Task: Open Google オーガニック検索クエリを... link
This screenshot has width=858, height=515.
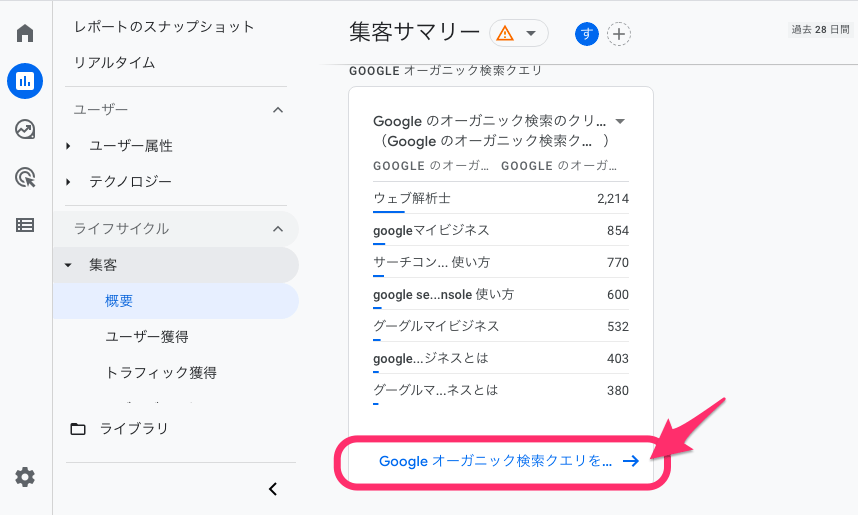Action: 495,461
